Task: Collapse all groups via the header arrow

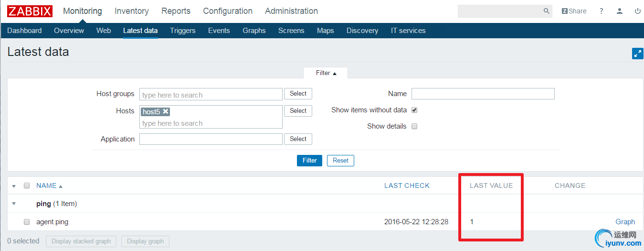Action: (14, 186)
